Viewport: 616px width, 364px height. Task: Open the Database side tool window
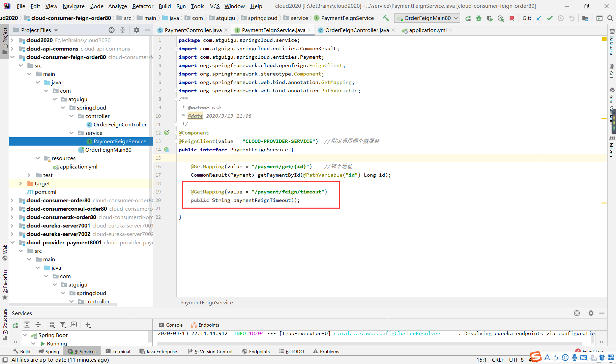pos(612,42)
